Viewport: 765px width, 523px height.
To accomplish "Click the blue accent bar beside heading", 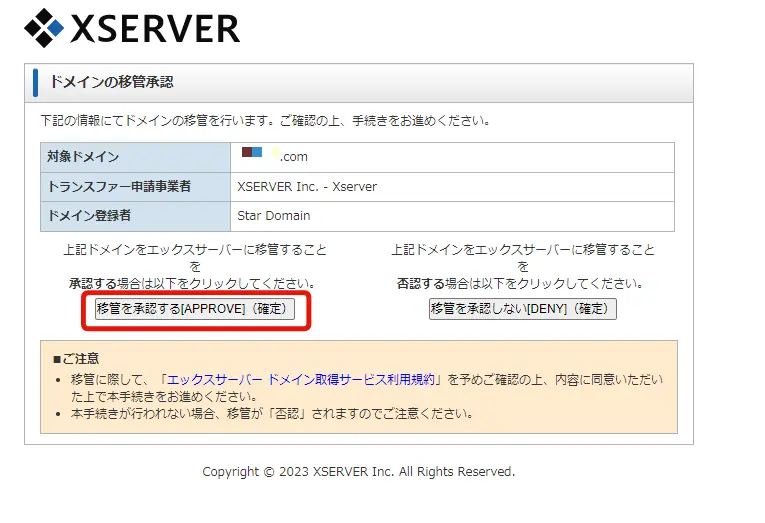I will [36, 82].
